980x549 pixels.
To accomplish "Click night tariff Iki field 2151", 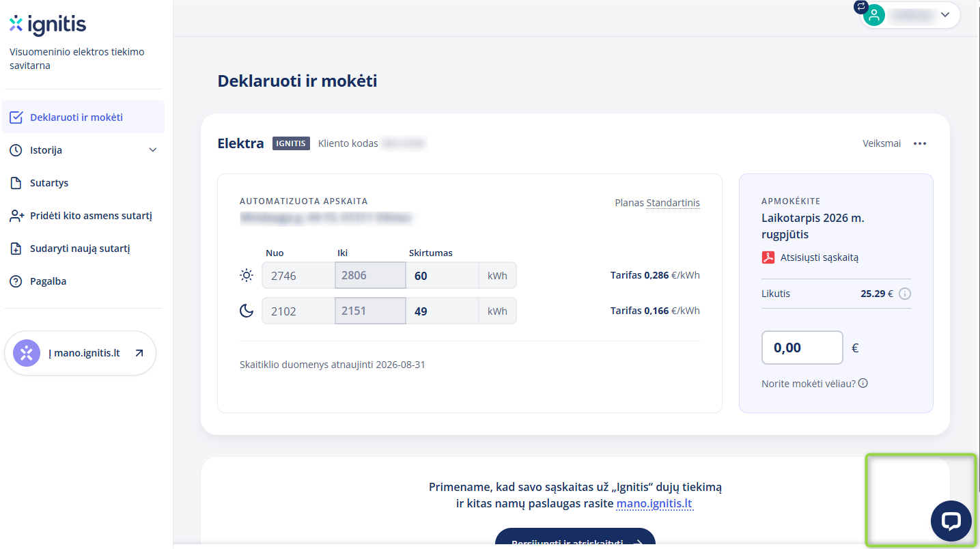I will click(370, 311).
